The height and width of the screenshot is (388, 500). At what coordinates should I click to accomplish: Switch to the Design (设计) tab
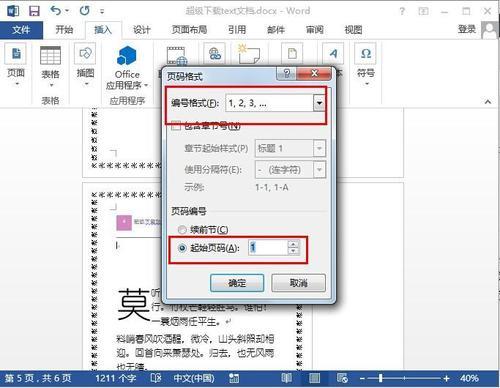coord(142,30)
